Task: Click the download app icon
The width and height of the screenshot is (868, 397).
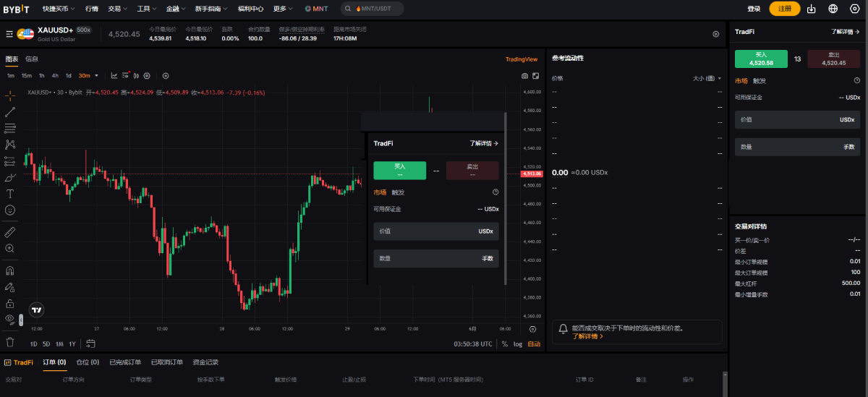Action: pos(812,9)
